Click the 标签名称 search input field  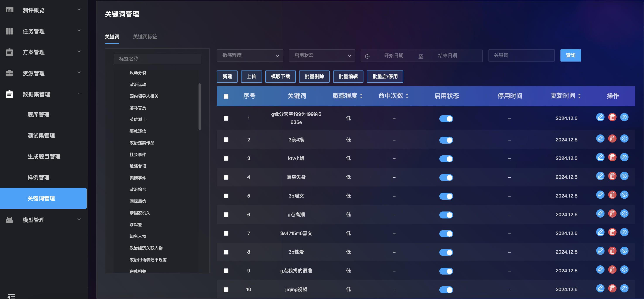tap(157, 59)
